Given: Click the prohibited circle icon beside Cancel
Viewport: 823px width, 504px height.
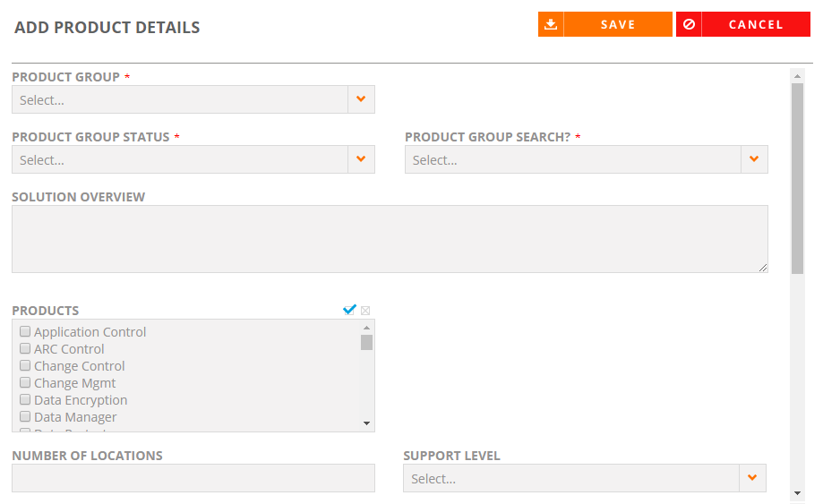Looking at the screenshot, I should pyautogui.click(x=689, y=25).
